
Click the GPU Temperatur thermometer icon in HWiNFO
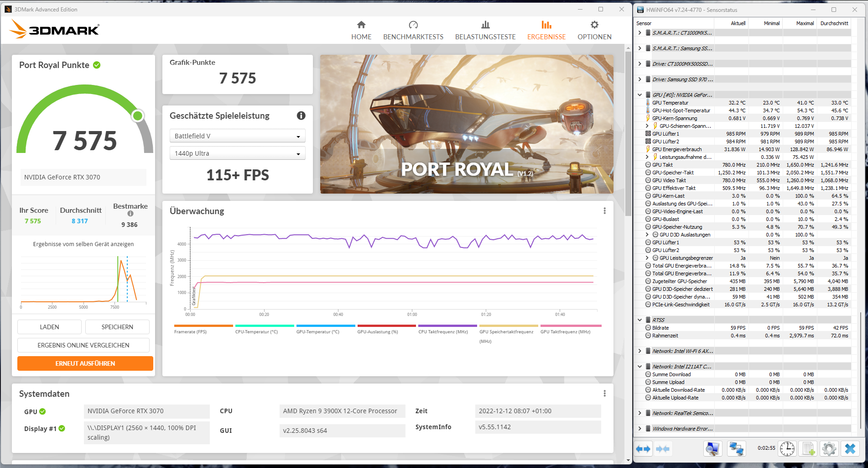click(x=648, y=103)
